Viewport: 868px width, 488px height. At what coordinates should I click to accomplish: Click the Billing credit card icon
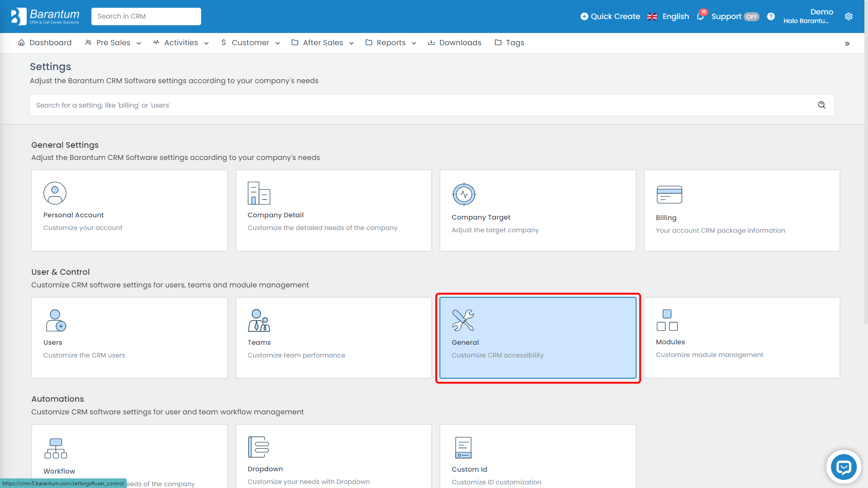pyautogui.click(x=669, y=194)
